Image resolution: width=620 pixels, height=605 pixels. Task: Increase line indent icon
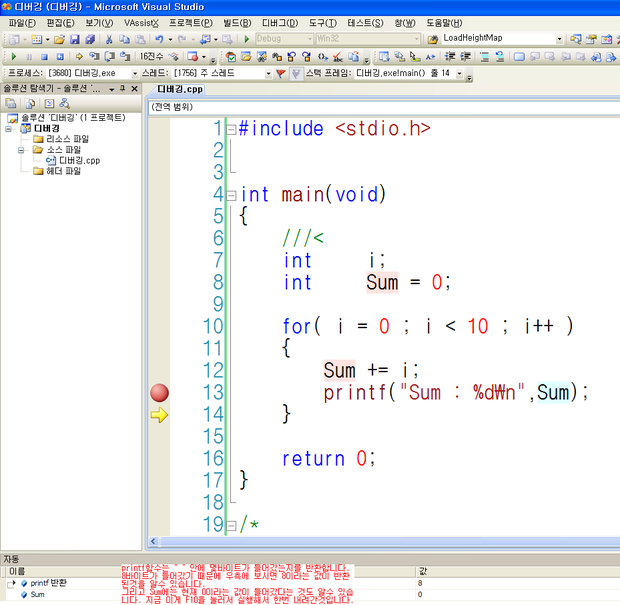coord(465,57)
